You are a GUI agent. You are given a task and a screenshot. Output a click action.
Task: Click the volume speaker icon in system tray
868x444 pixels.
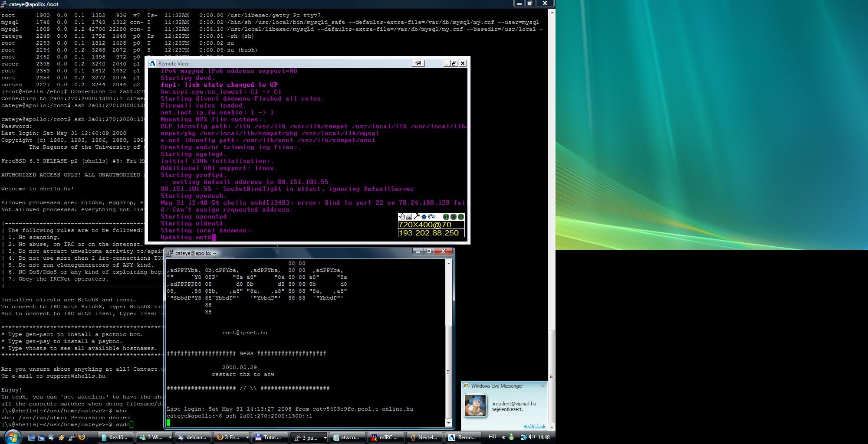(532, 437)
